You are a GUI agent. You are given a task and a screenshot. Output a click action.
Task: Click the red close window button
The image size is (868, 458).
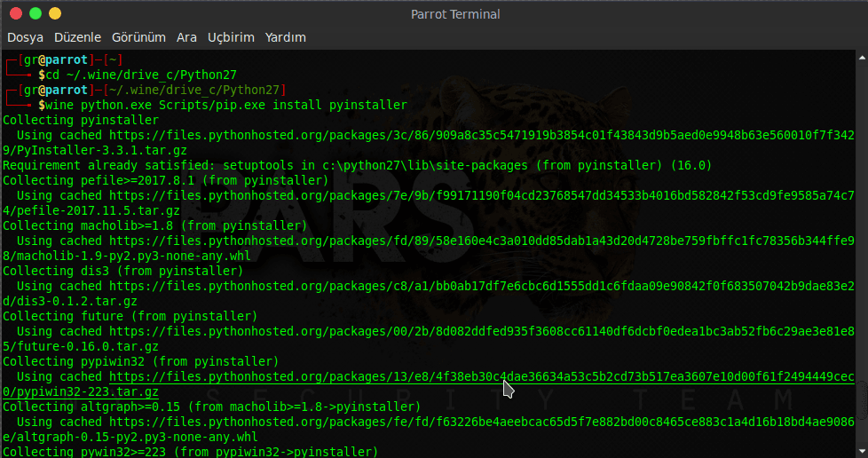pyautogui.click(x=16, y=13)
